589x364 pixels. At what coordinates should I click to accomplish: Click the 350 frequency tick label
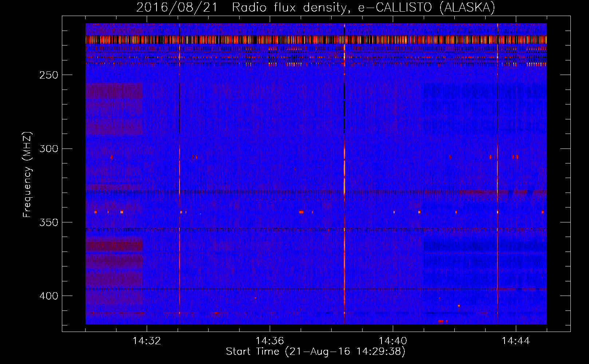[x=49, y=222]
